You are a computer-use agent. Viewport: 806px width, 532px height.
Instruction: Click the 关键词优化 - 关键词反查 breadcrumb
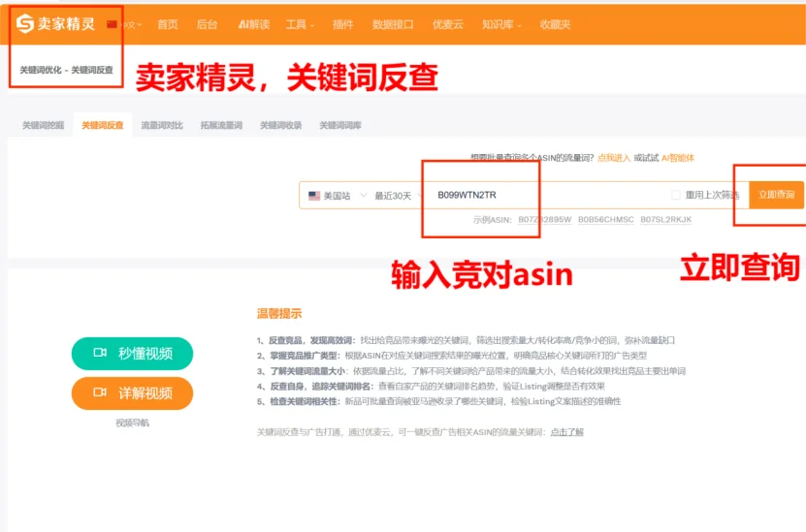(x=66, y=70)
